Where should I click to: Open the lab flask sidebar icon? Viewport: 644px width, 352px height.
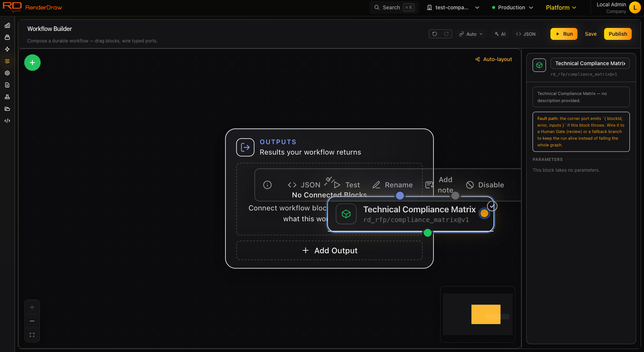click(7, 97)
